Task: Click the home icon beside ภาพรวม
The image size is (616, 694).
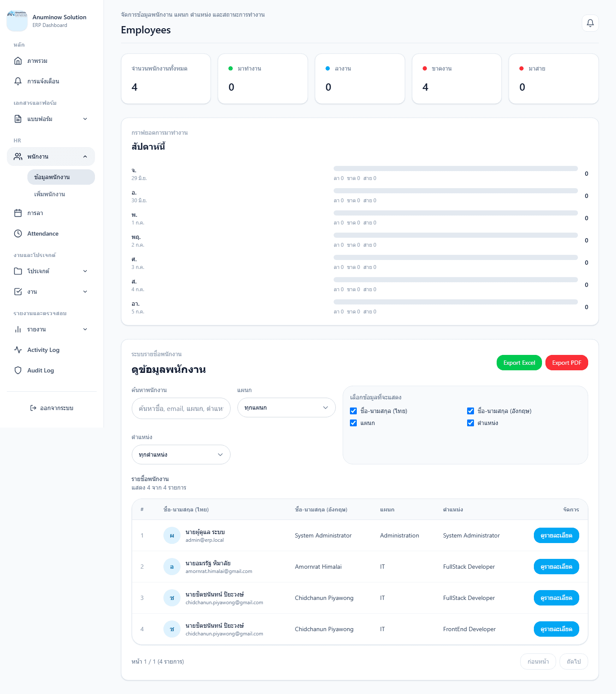Action: (x=18, y=61)
